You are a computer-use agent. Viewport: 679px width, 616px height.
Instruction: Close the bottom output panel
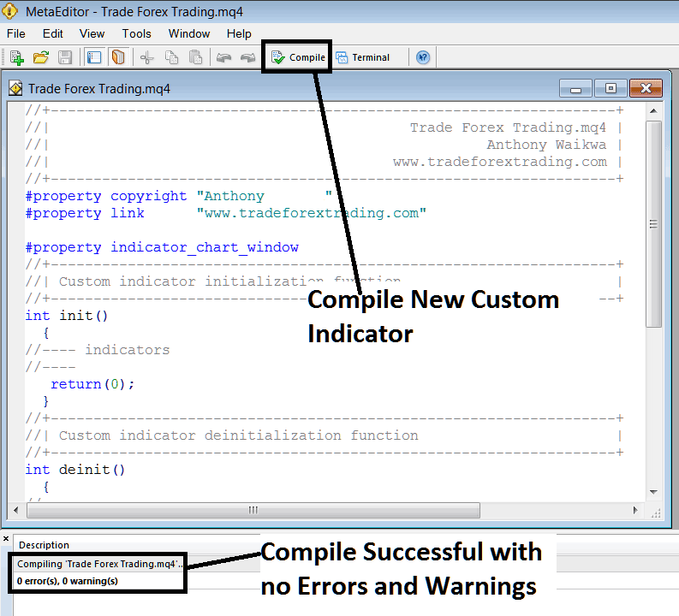tap(6, 539)
